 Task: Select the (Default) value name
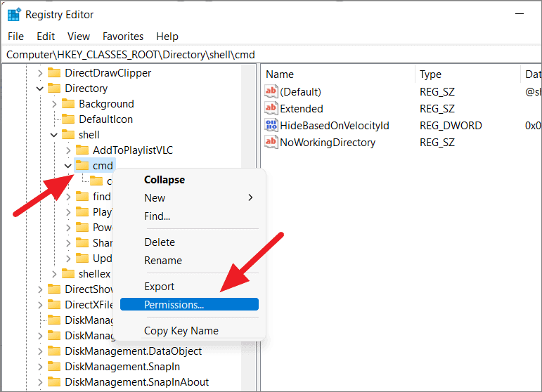point(300,91)
